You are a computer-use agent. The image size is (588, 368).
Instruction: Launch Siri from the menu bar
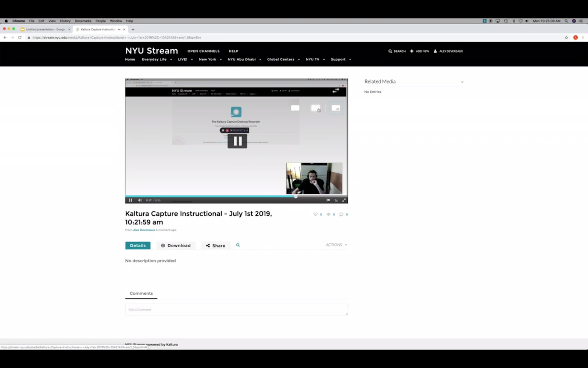tap(574, 21)
